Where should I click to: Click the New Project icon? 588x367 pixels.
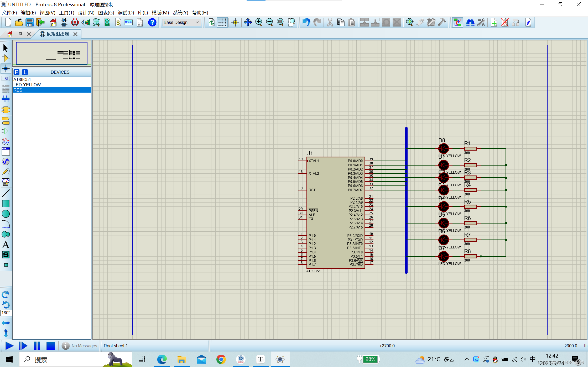click(x=8, y=22)
